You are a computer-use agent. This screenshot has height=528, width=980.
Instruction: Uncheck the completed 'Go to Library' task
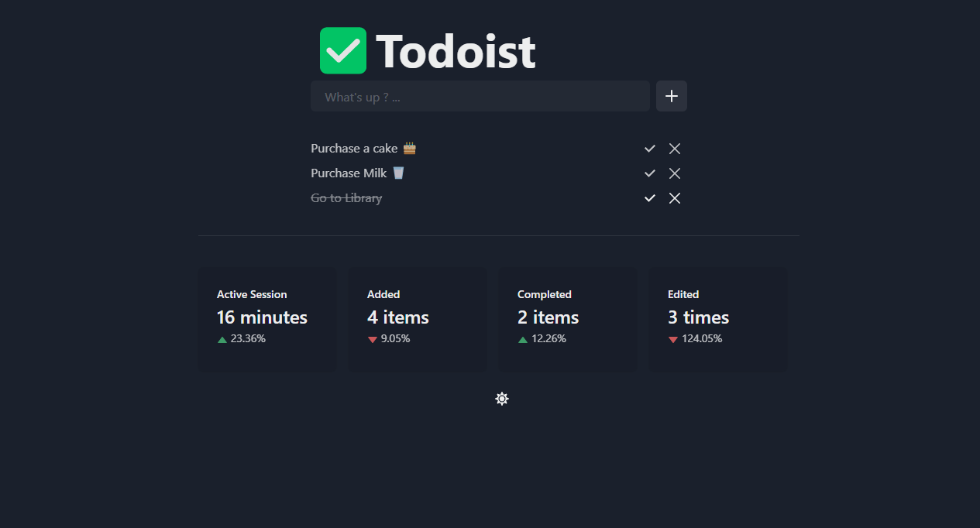point(650,198)
